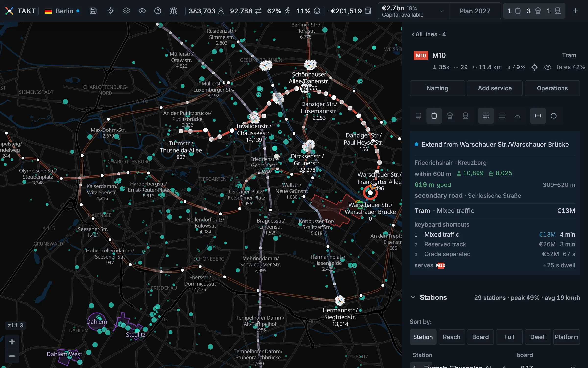This screenshot has width=588, height=368.
Task: Click the M10 red line badge
Action: (x=421, y=55)
